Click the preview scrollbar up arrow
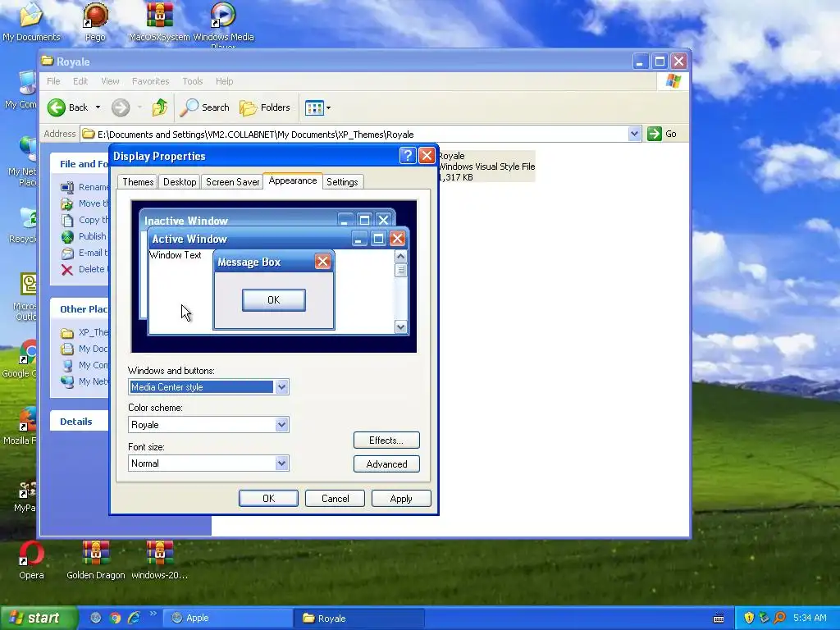 pyautogui.click(x=400, y=257)
